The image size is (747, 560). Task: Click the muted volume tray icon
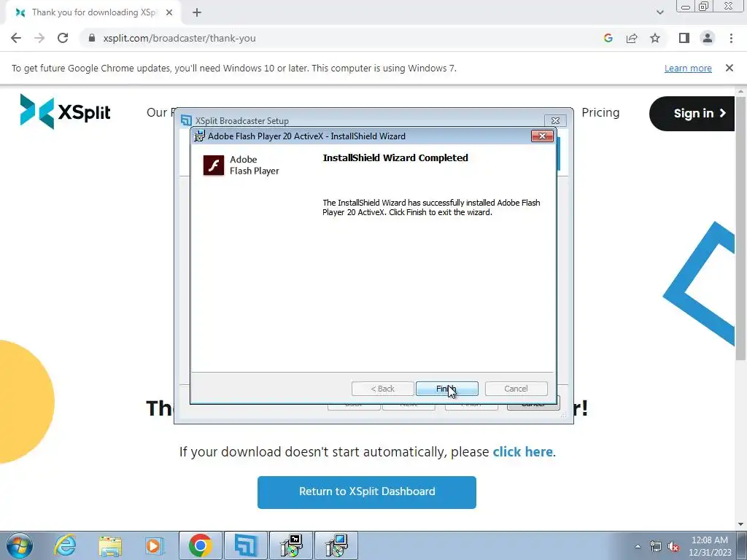[673, 546]
